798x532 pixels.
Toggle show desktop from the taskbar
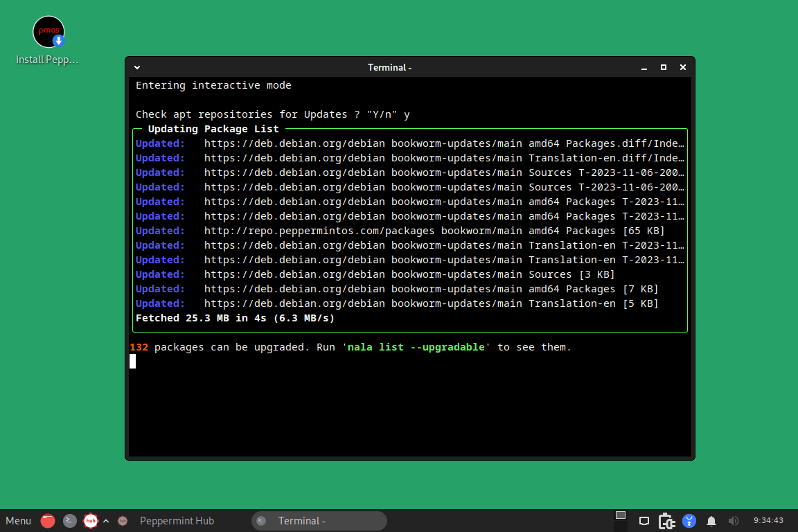point(644,520)
